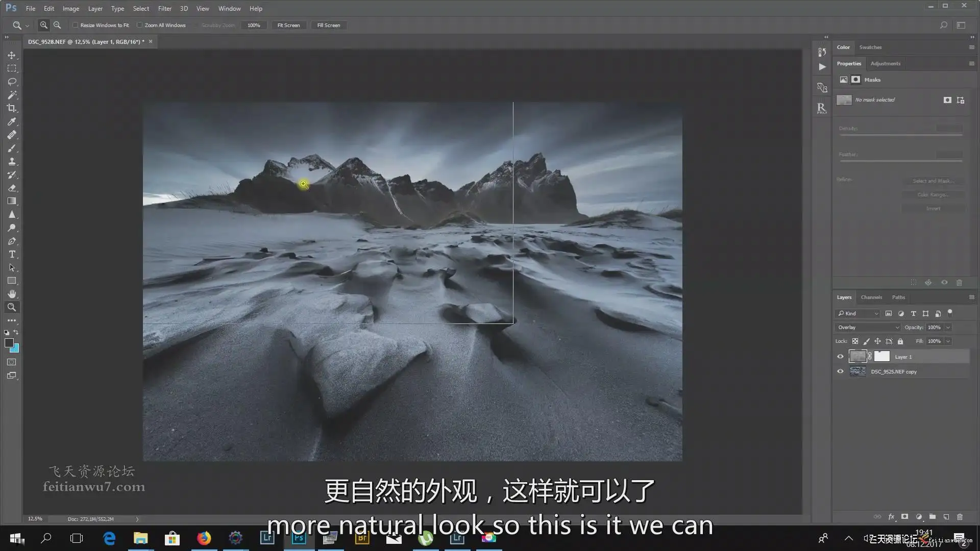Select the Crop tool
This screenshot has height=551, width=980.
click(12, 108)
